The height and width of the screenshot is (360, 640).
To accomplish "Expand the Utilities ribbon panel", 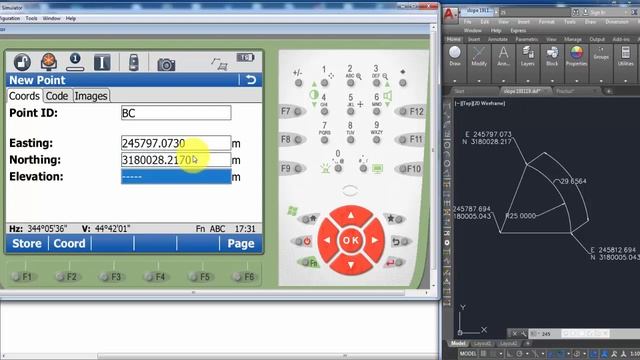I will click(625, 81).
